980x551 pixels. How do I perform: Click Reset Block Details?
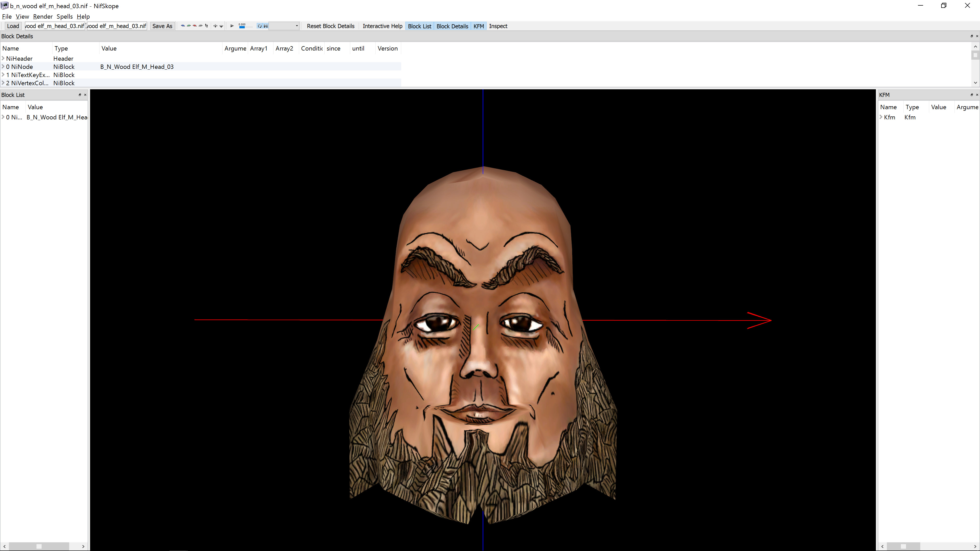coord(330,26)
